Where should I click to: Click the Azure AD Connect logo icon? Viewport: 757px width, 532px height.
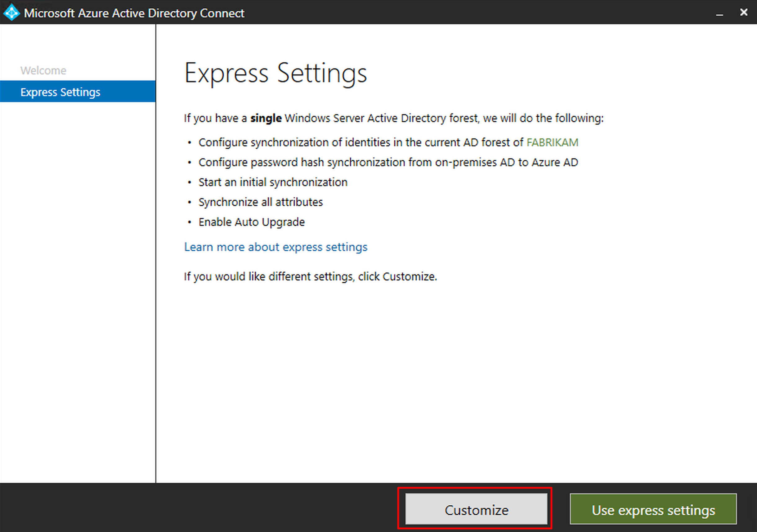click(x=11, y=12)
